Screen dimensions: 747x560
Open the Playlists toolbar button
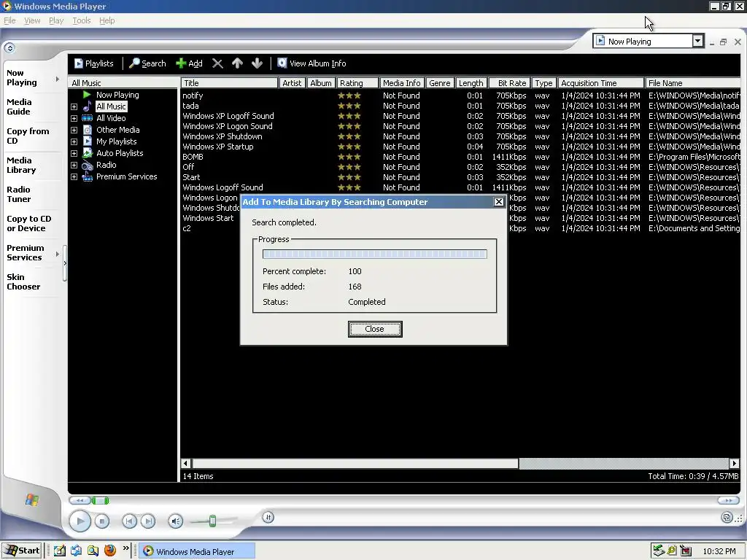click(x=94, y=63)
